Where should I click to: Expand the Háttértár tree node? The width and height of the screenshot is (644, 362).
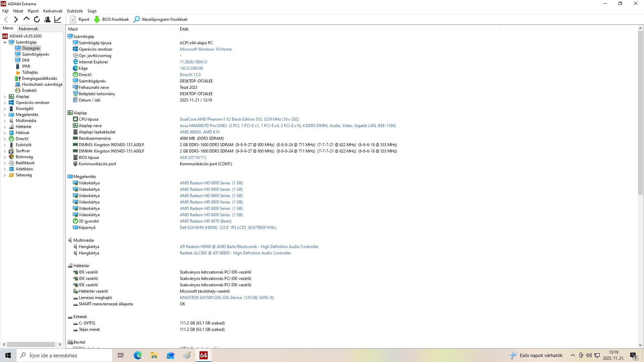(5, 127)
